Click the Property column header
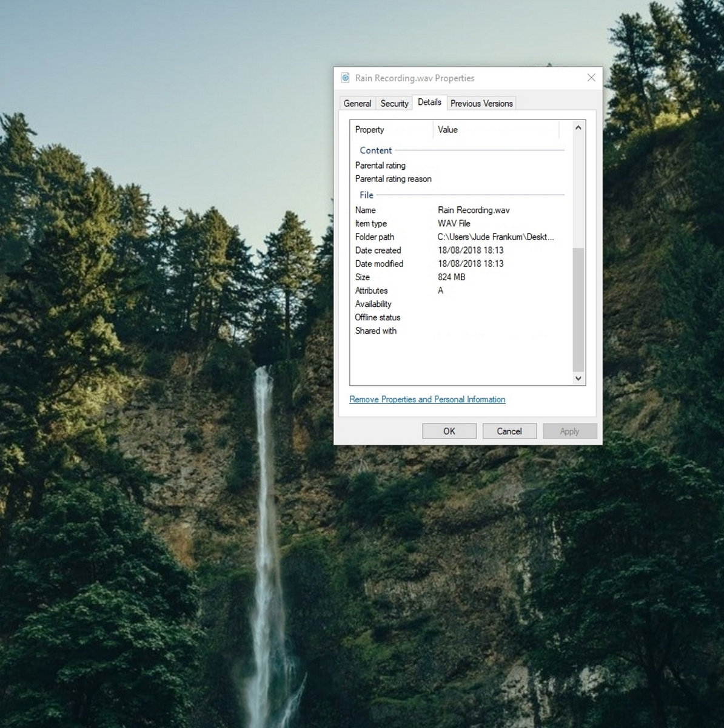 click(391, 130)
